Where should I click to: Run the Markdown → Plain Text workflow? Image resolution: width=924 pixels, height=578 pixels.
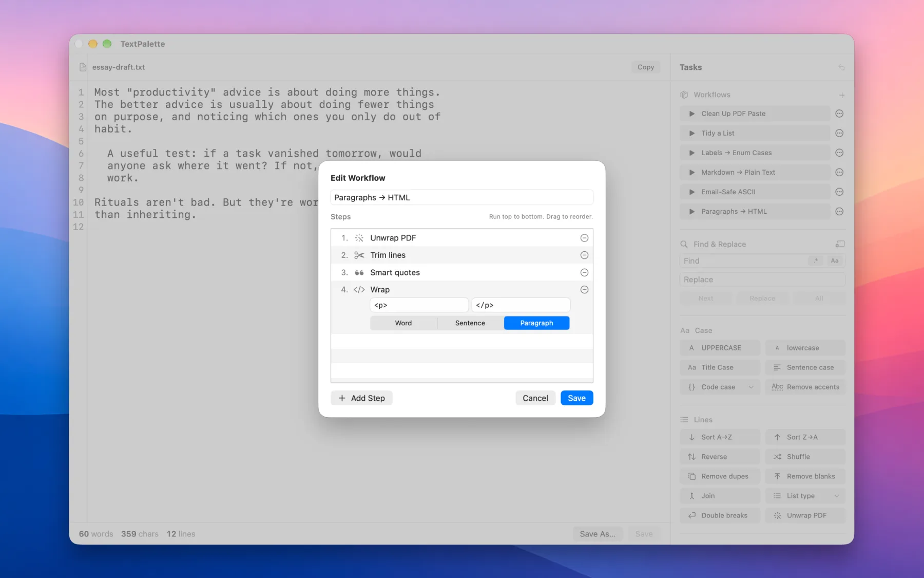click(x=755, y=172)
